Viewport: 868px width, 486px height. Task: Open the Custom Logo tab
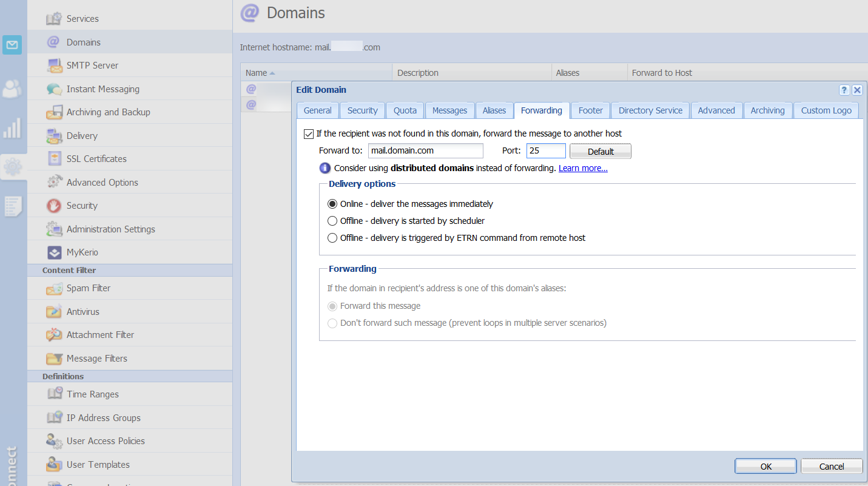(x=826, y=110)
